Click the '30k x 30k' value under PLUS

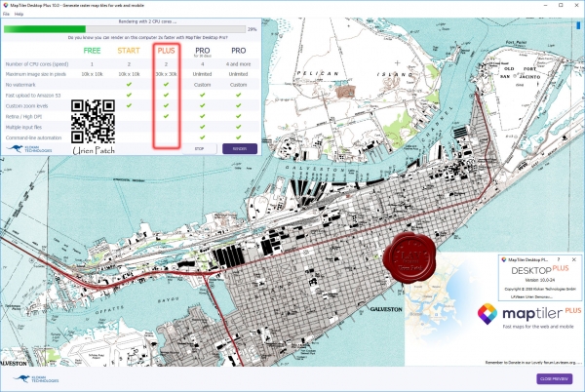(x=166, y=74)
